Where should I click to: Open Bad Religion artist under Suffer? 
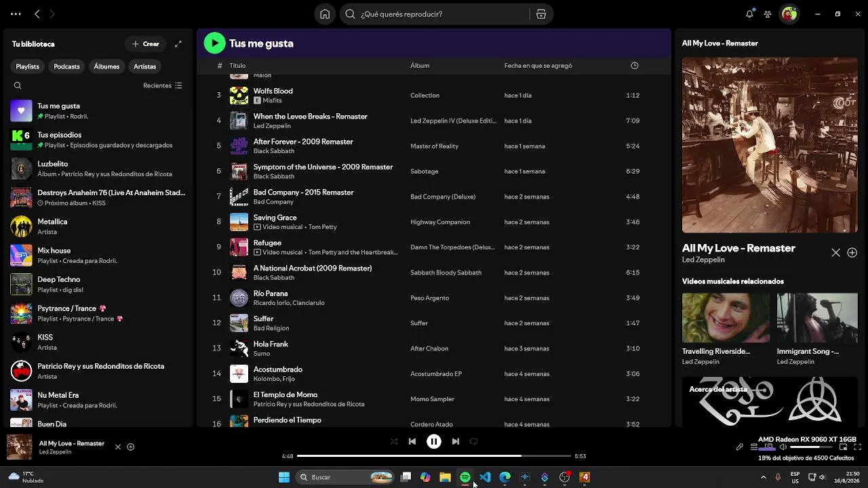(271, 329)
